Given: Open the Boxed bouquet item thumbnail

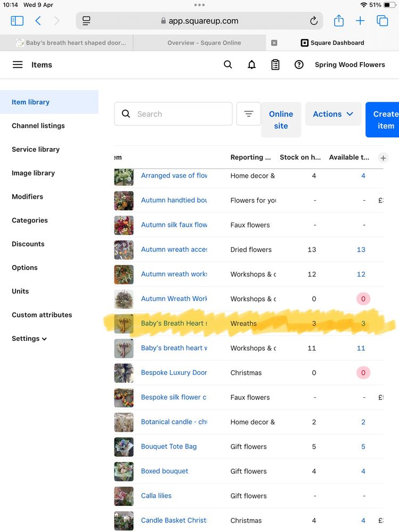Looking at the screenshot, I should tap(124, 471).
